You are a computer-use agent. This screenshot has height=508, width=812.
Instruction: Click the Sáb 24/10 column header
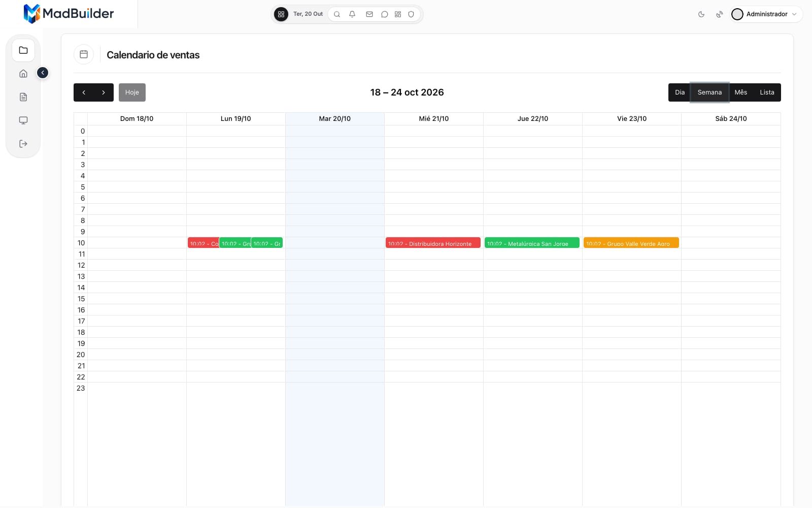pyautogui.click(x=731, y=119)
